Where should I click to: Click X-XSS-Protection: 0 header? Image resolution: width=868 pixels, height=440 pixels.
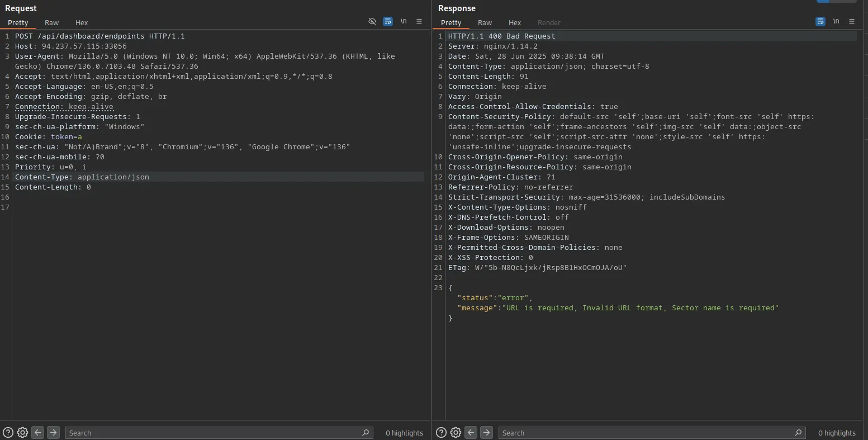click(x=491, y=257)
